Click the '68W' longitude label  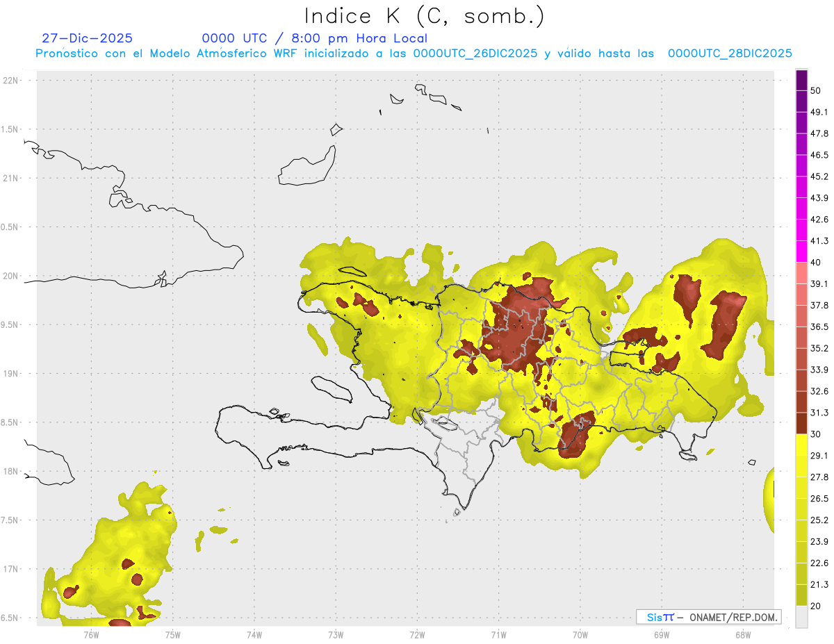(x=743, y=634)
